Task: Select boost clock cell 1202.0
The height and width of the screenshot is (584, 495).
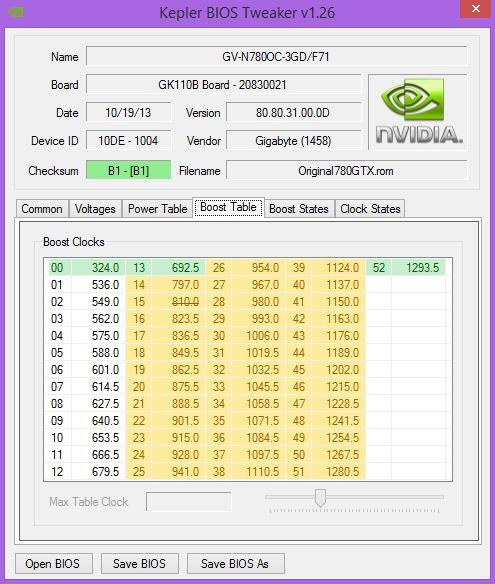Action: (339, 369)
